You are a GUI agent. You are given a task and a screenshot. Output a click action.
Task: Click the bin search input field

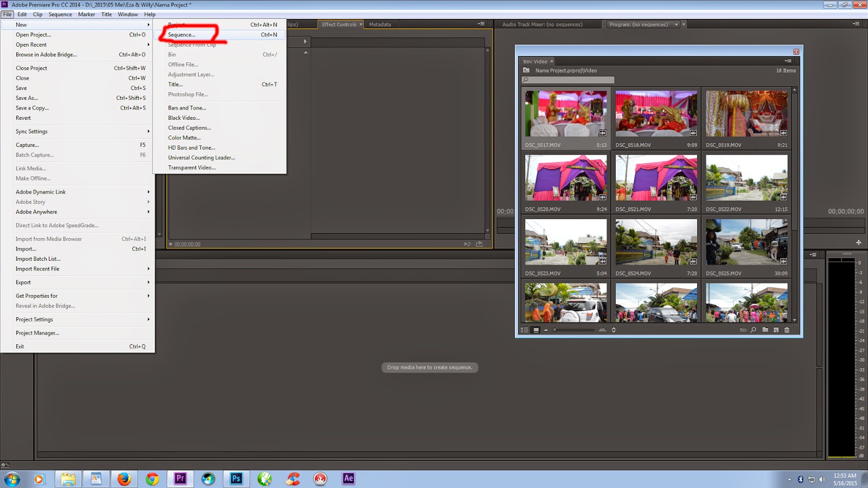point(568,80)
